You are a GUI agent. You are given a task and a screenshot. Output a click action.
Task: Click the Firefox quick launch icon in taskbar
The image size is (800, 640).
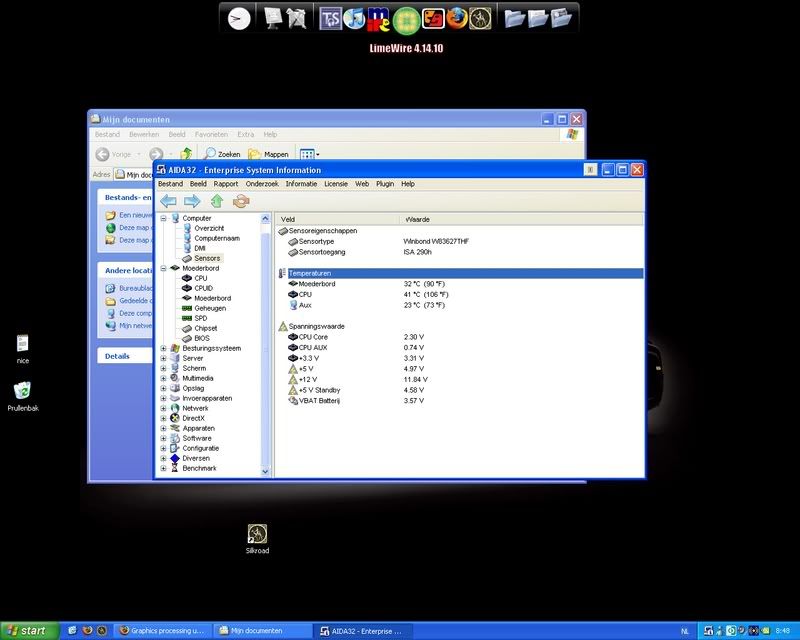(87, 631)
